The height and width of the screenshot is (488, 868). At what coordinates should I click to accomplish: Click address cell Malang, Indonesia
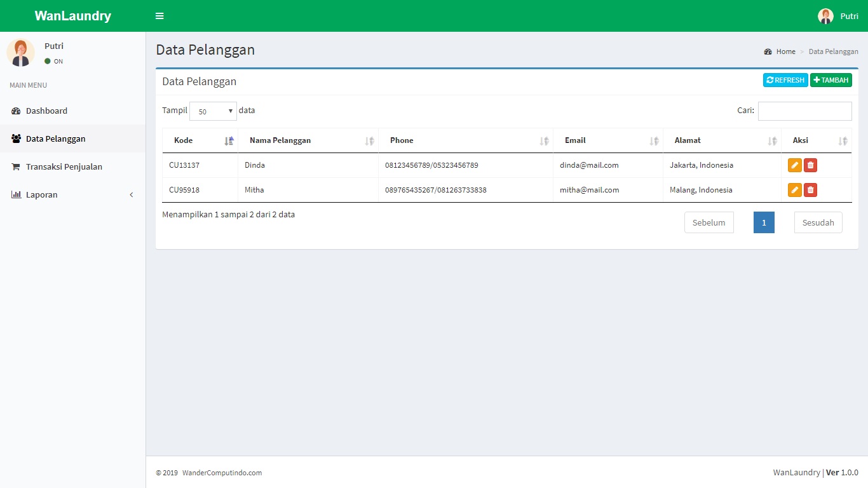click(701, 190)
